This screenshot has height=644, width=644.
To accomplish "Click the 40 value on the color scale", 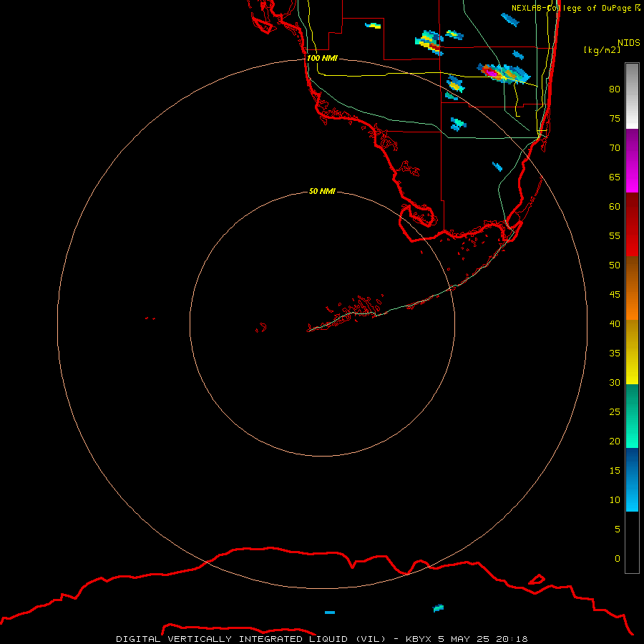I will tap(615, 324).
